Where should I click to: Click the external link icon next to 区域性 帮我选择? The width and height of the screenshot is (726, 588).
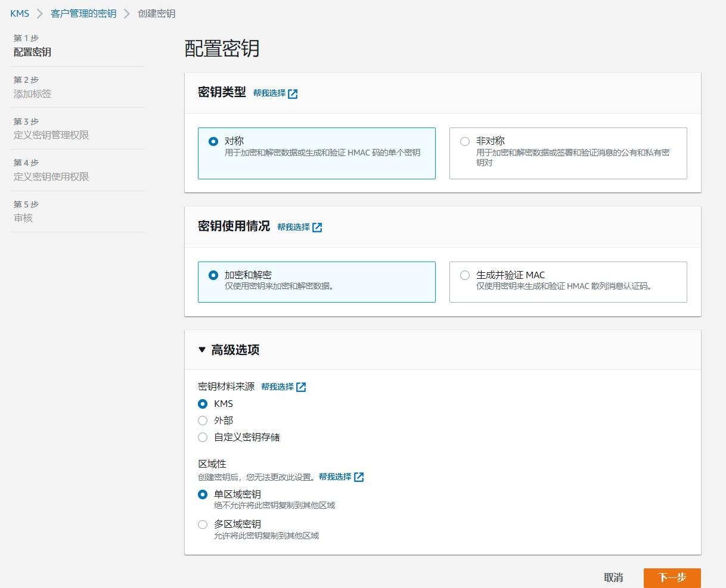point(358,477)
